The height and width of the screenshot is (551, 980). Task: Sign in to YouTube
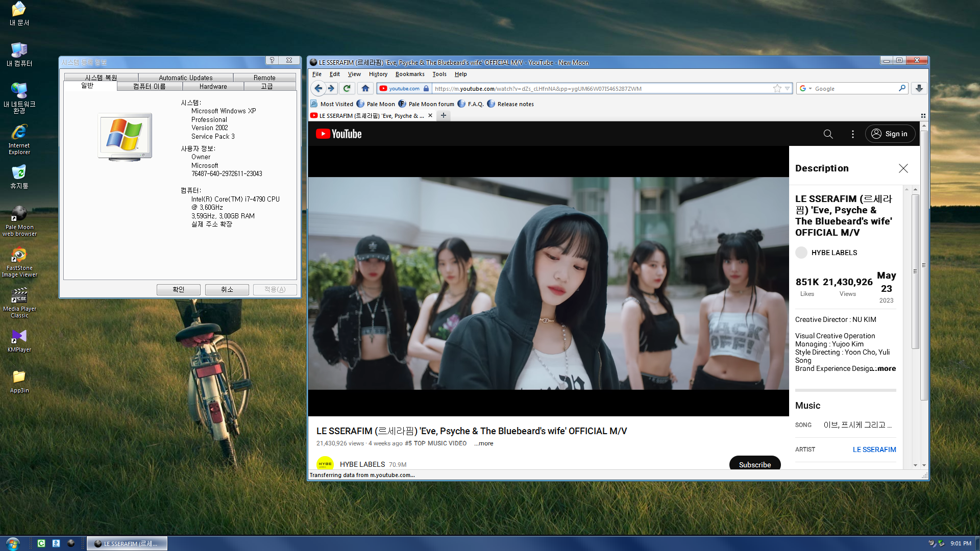click(890, 134)
